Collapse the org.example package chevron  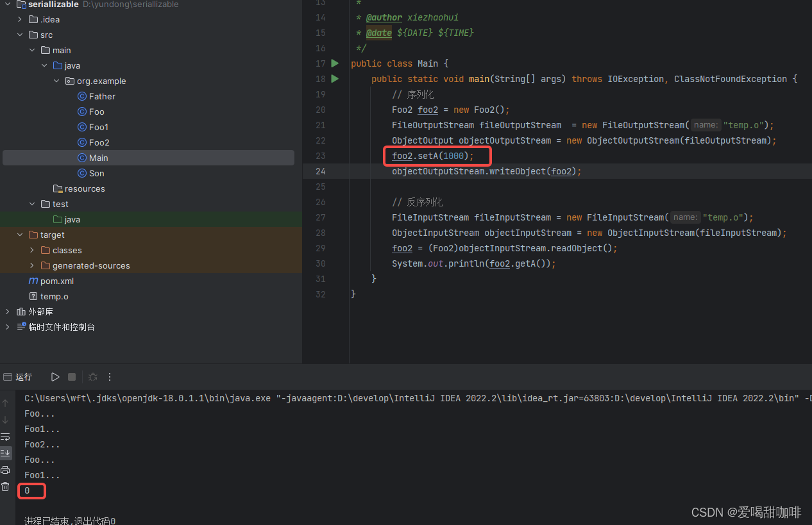[56, 81]
